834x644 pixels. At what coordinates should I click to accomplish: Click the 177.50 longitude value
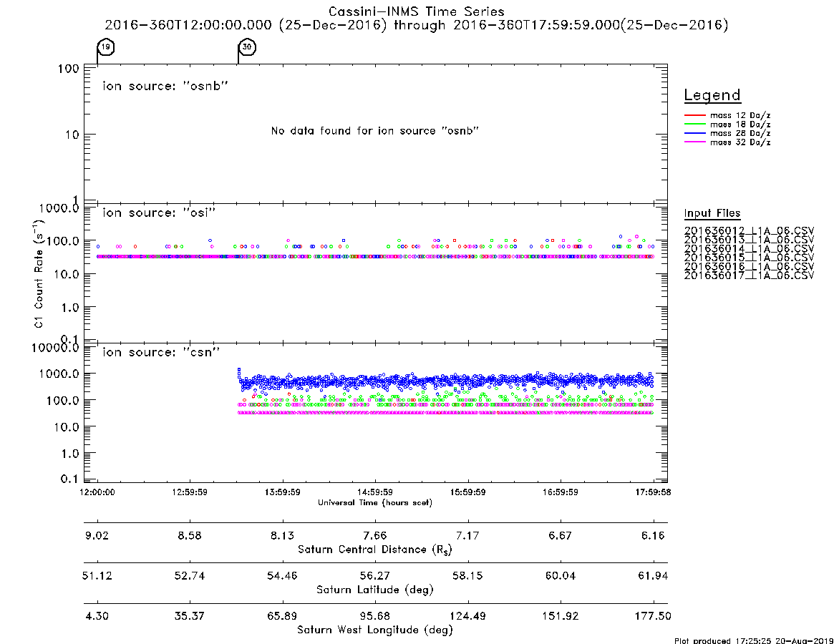653,616
